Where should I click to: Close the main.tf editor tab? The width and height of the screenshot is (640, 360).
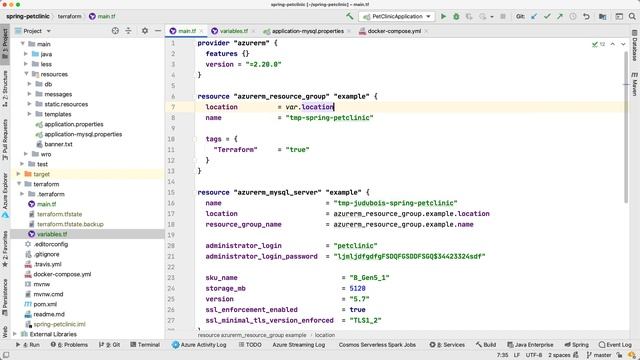click(x=201, y=31)
